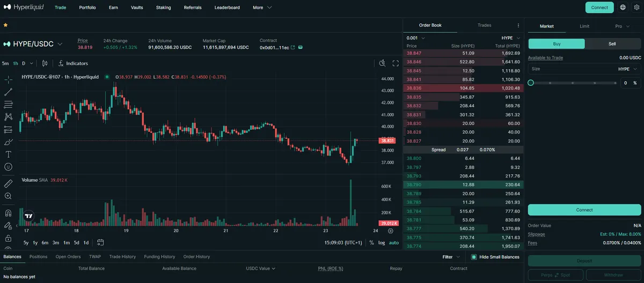Click the order size slider handle

(x=531, y=83)
